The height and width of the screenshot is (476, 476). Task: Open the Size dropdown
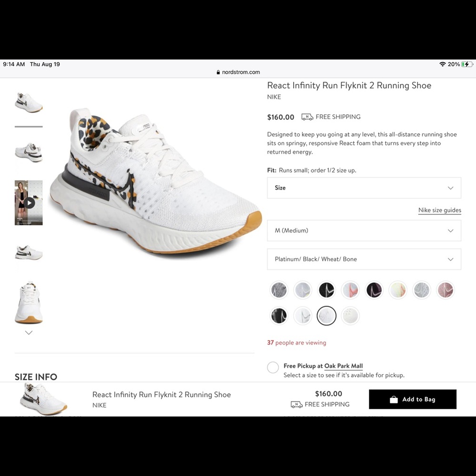pyautogui.click(x=364, y=188)
